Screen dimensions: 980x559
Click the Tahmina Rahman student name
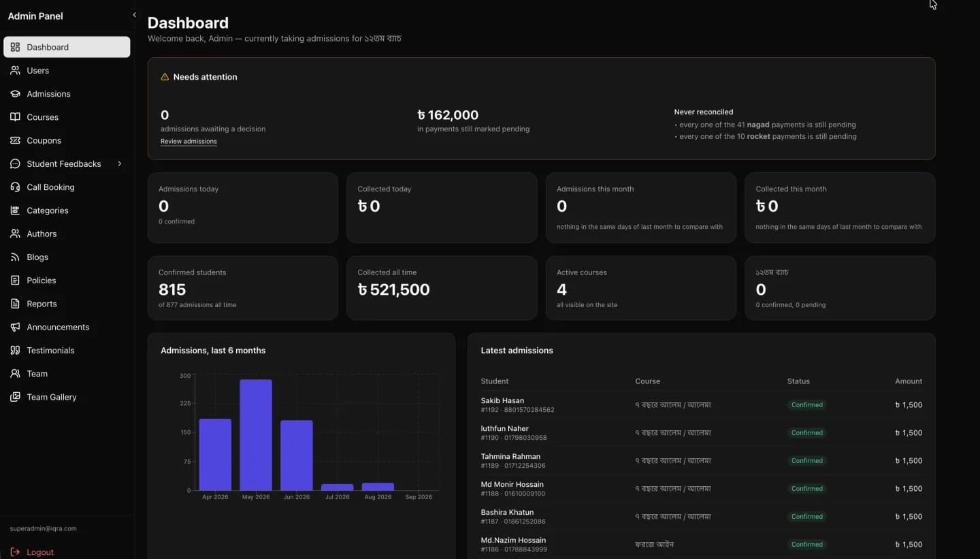coord(510,456)
